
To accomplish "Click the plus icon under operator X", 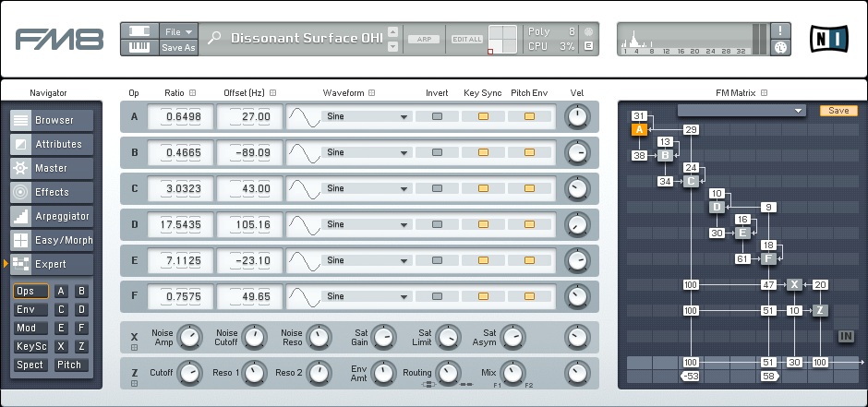I will pyautogui.click(x=134, y=347).
